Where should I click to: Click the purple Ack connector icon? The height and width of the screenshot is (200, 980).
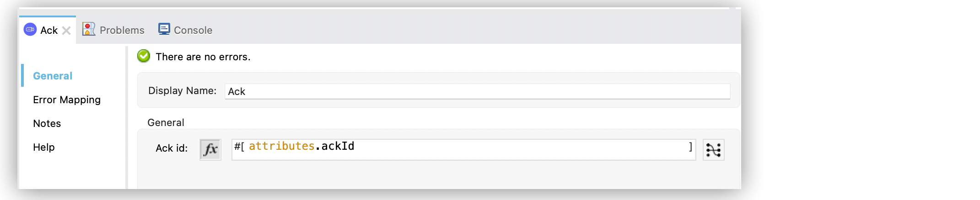tap(30, 30)
